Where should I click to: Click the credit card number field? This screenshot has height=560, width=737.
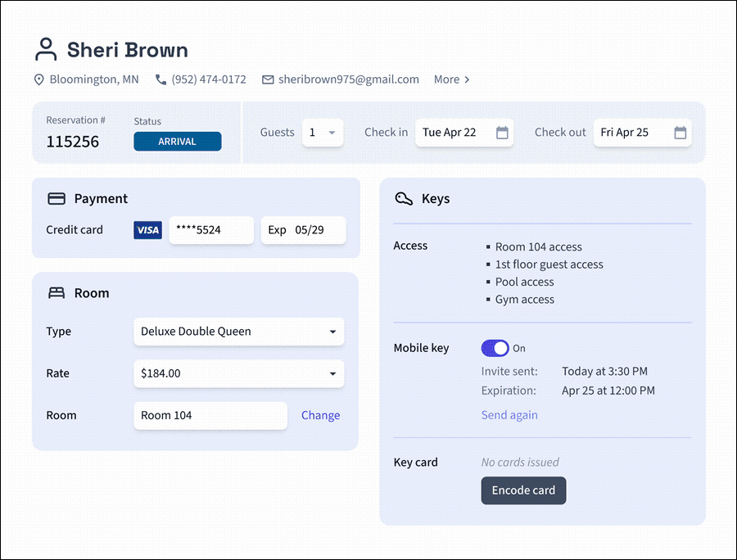tap(211, 230)
